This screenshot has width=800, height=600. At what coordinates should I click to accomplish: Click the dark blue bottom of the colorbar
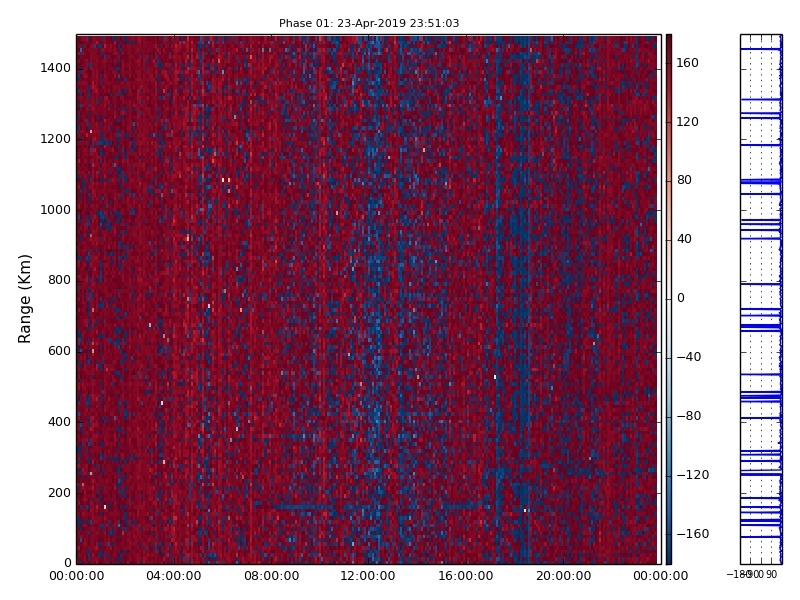point(669,557)
